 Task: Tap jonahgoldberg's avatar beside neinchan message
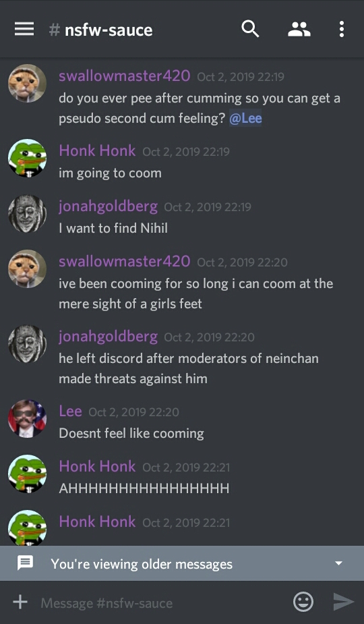(x=27, y=343)
